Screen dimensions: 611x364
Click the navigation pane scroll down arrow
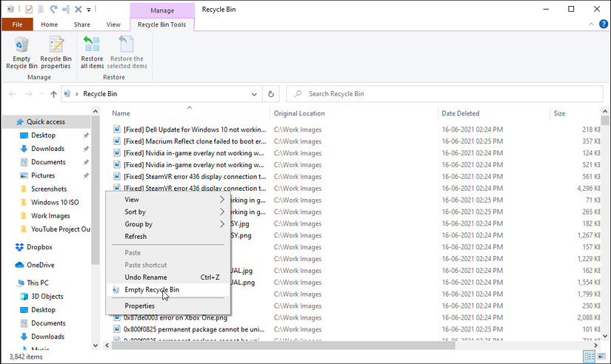[x=95, y=346]
